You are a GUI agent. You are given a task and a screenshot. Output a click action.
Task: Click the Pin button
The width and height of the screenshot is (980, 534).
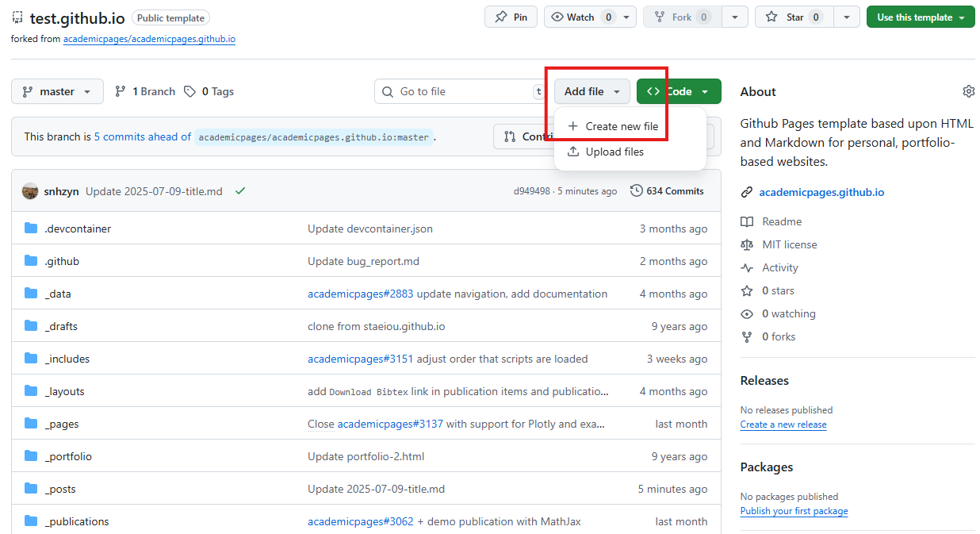pyautogui.click(x=511, y=17)
